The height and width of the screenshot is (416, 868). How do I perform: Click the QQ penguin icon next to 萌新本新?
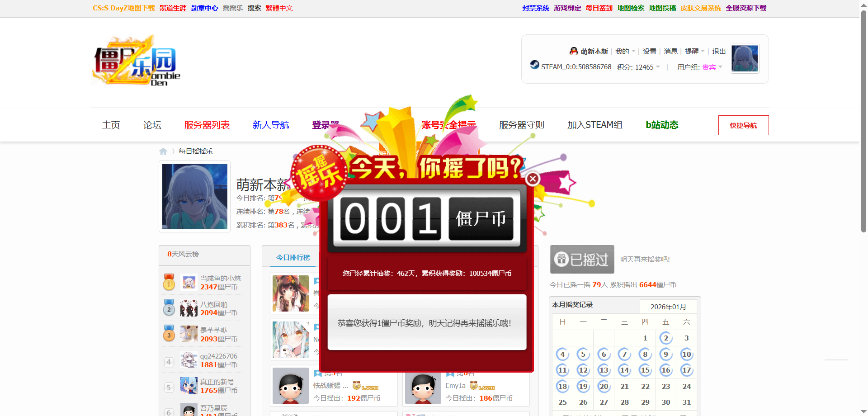pos(573,51)
